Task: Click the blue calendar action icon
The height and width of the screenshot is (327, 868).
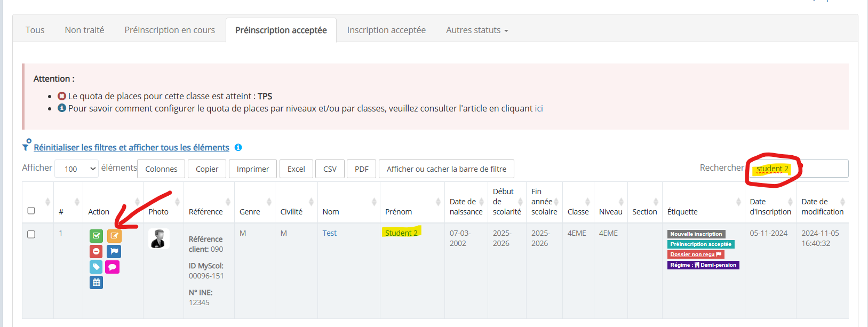Action: tap(96, 282)
